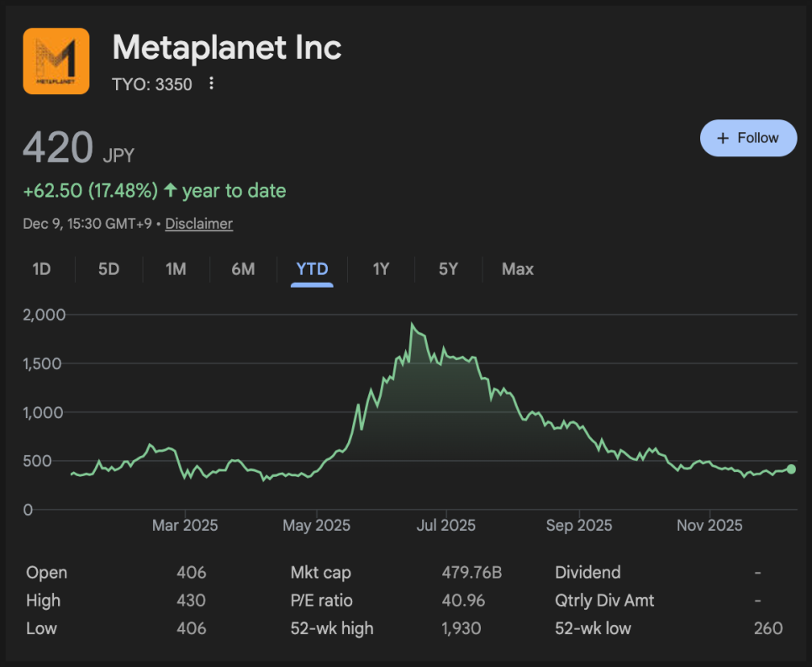The image size is (812, 667).
Task: Click the plus icon in Follow button
Action: (722, 138)
